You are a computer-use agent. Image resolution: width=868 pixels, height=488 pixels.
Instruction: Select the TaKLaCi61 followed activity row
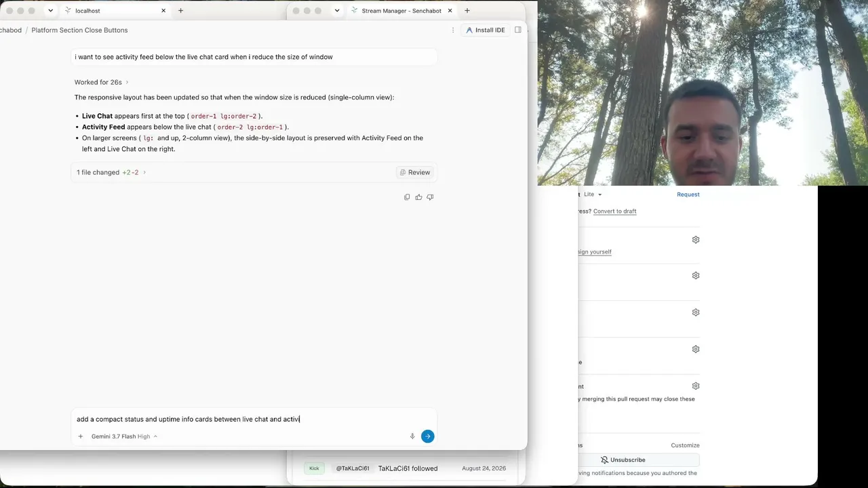click(x=405, y=468)
